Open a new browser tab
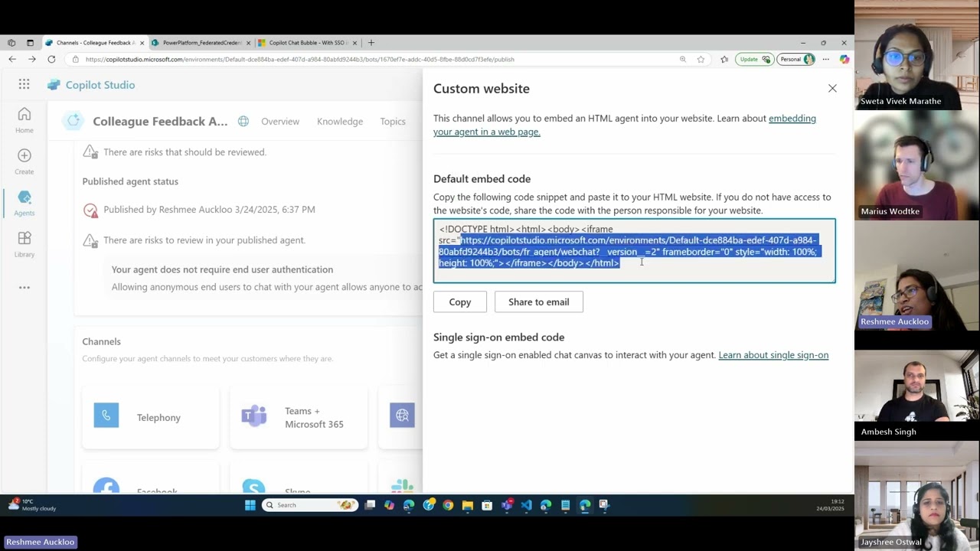The image size is (980, 551). point(371,43)
